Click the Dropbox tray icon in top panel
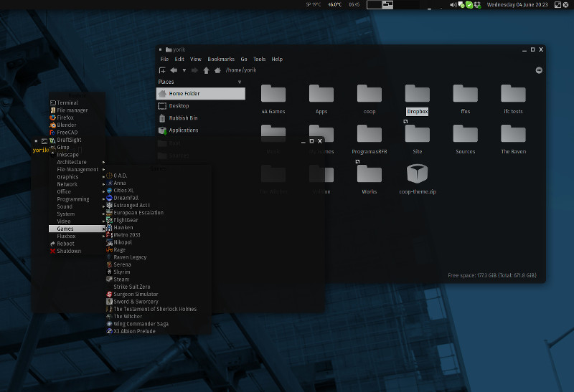The image size is (574, 392). [476, 5]
